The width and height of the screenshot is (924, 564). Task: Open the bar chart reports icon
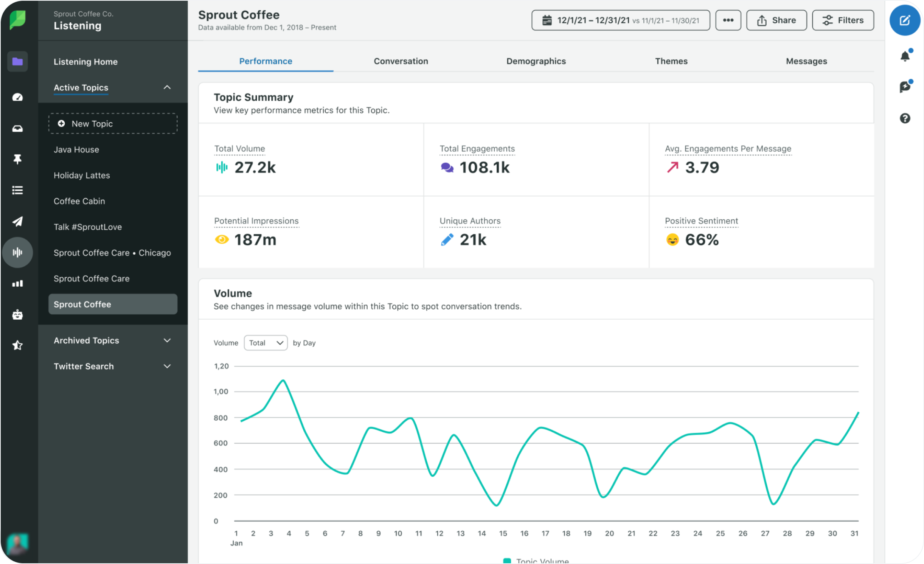click(17, 284)
